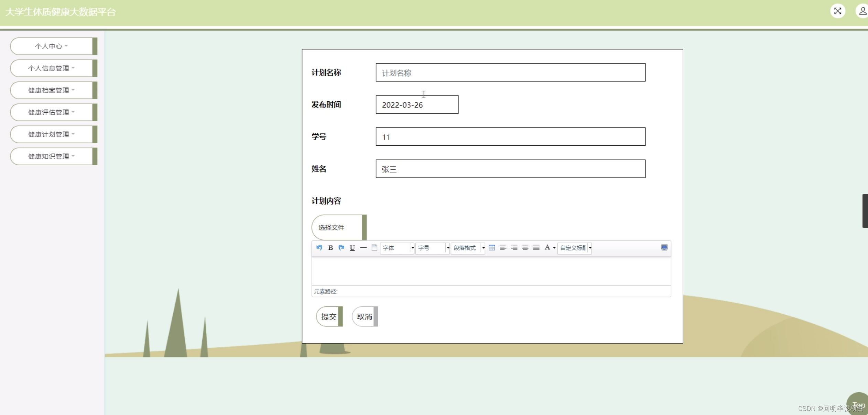
Task: Center align text in the editor
Action: pos(525,248)
